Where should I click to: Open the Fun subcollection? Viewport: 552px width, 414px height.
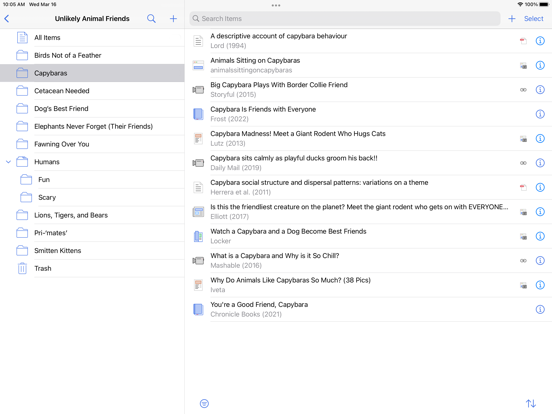click(92, 180)
